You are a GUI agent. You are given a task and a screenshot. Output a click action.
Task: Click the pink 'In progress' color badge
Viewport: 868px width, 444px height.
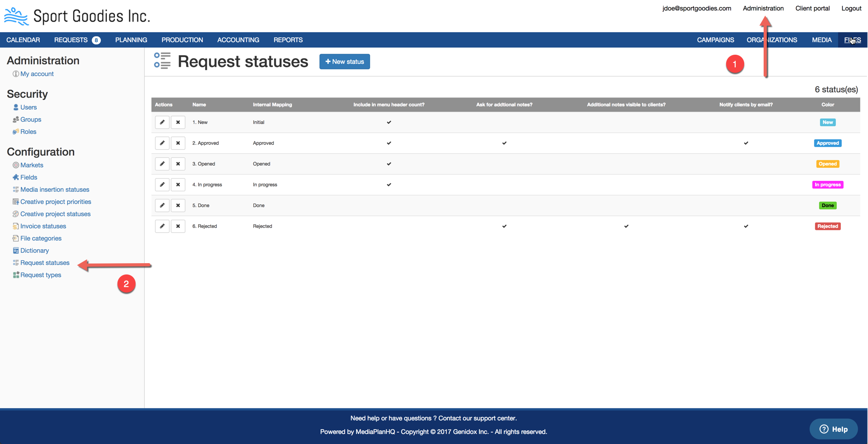[827, 184]
